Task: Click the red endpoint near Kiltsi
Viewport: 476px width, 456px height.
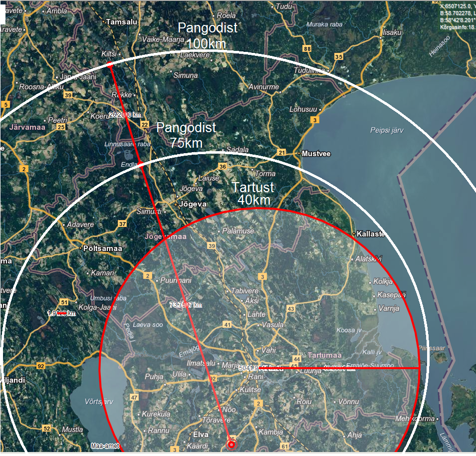Action: pos(109,64)
